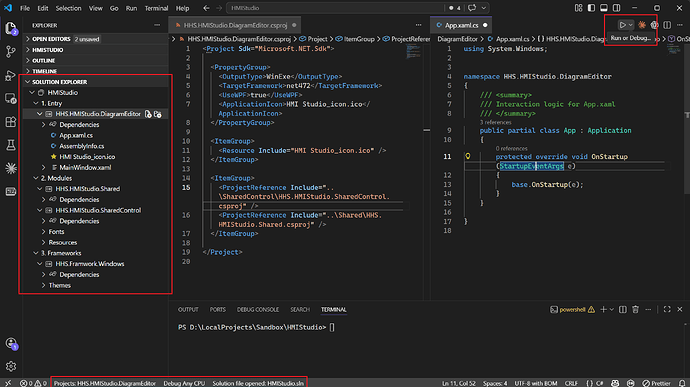Click the Prettier status item
The image size is (690, 387).
coord(656,383)
